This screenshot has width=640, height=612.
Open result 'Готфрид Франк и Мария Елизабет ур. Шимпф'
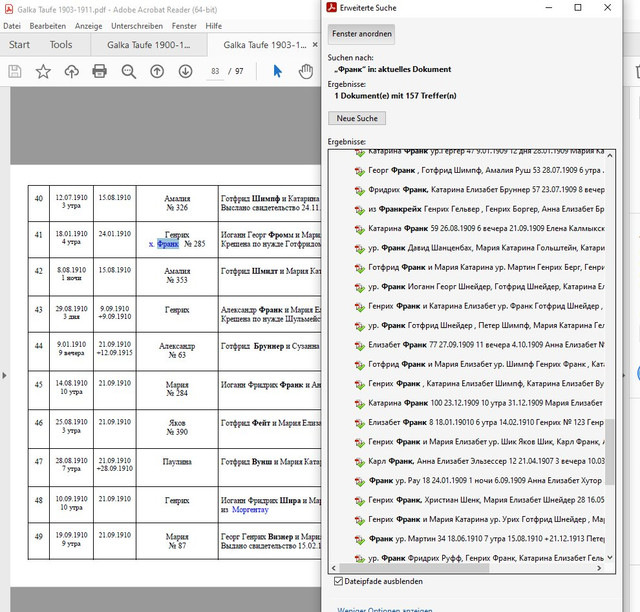point(486,364)
